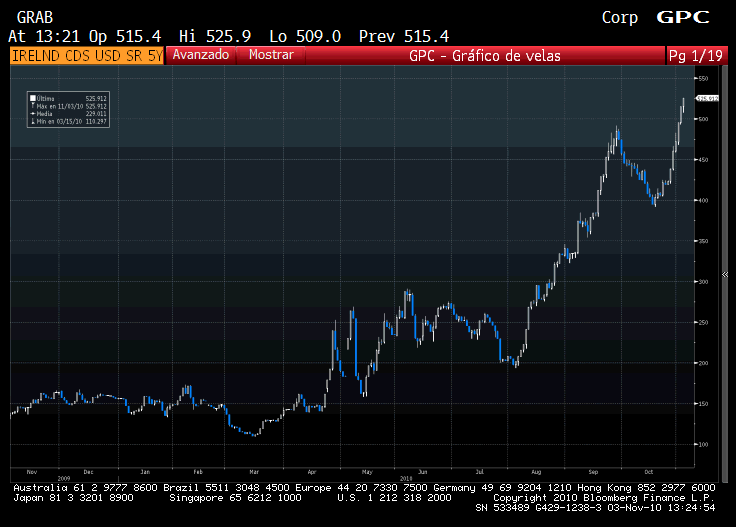Click the Media 229.011 legend value
Screen dimensions: 736x527
tap(96, 114)
